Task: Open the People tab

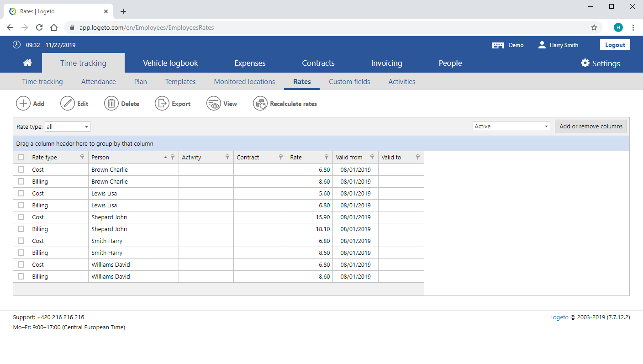Action: [450, 63]
